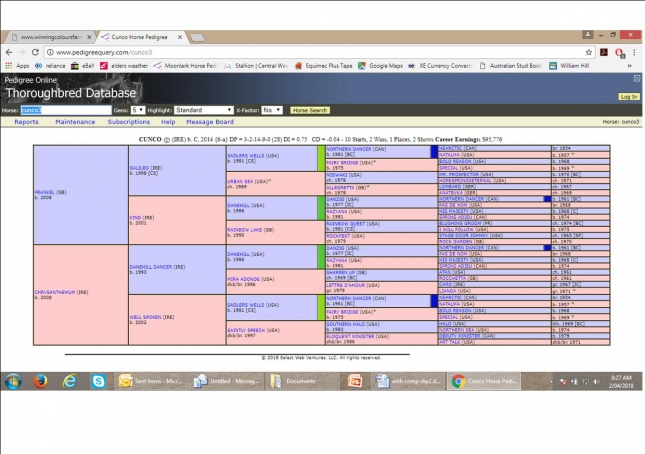The height and width of the screenshot is (454, 645).
Task: Open the PDF extension icon
Action: point(604,52)
